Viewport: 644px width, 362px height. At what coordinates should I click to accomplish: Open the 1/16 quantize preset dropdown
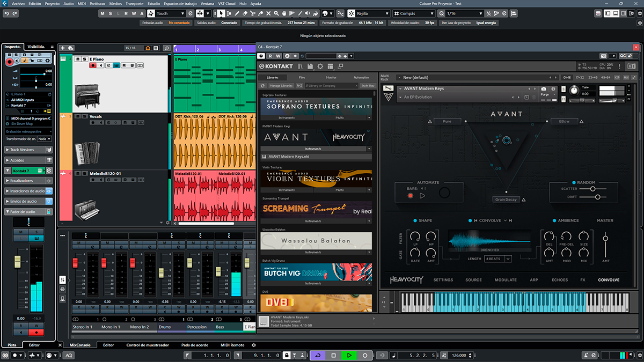click(465, 13)
